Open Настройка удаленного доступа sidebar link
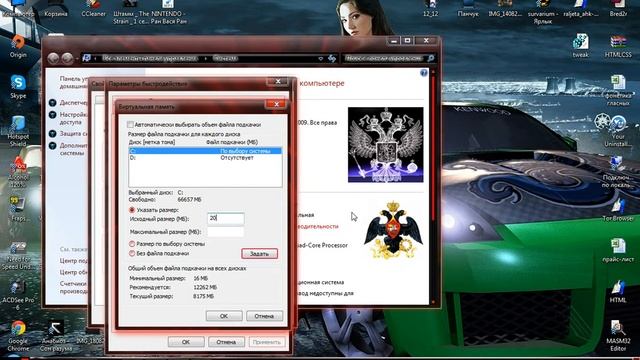This screenshot has width=640, height=360. (73, 118)
